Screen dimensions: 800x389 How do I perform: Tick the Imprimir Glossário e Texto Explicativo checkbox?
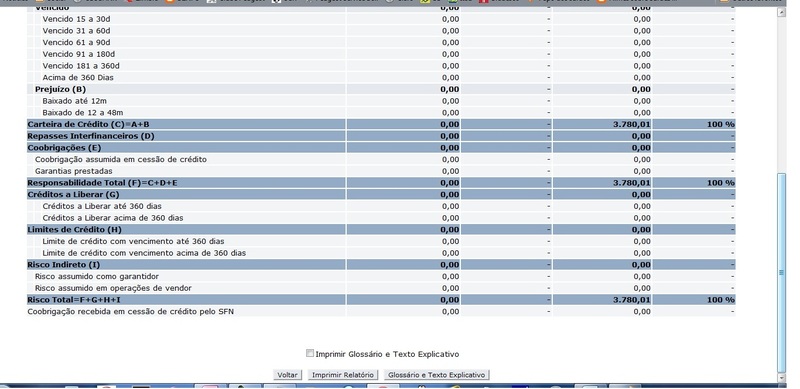(310, 353)
